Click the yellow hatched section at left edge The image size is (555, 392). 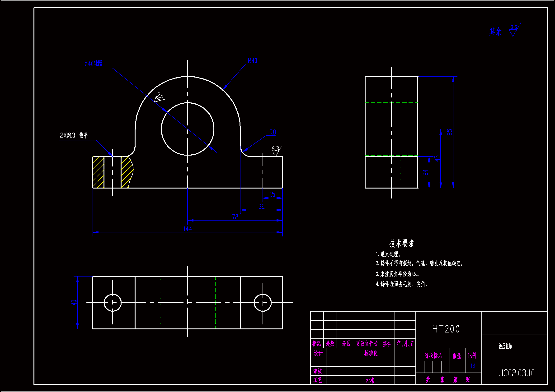(98, 172)
